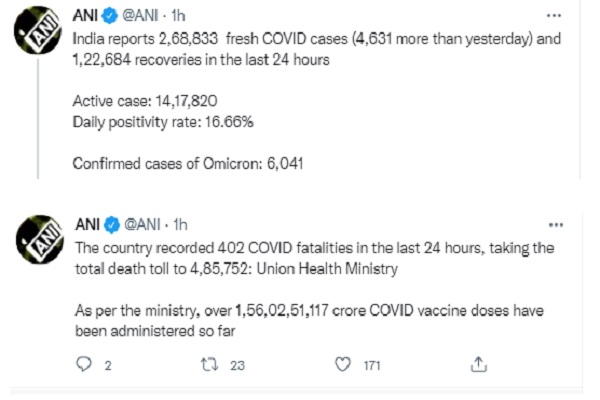Reply to the COVID fatalities tweet
This screenshot has width=600, height=400.
[x=83, y=365]
